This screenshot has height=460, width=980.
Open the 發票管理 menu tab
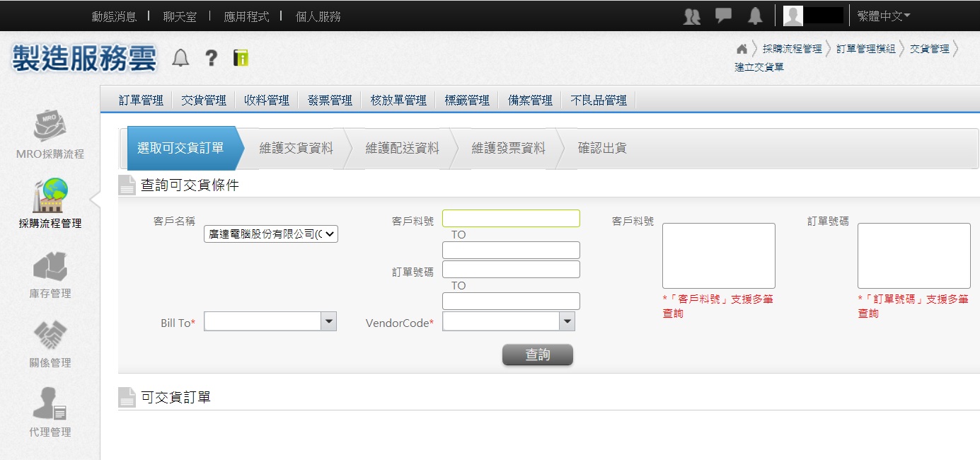(x=330, y=100)
